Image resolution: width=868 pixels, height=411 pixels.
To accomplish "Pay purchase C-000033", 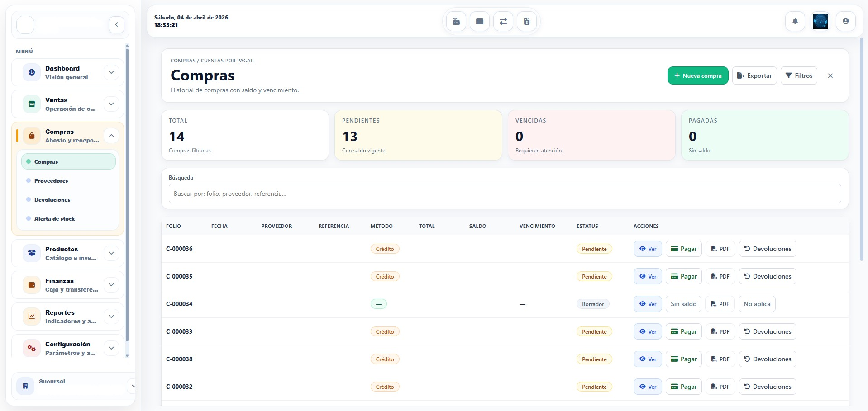I will [683, 332].
